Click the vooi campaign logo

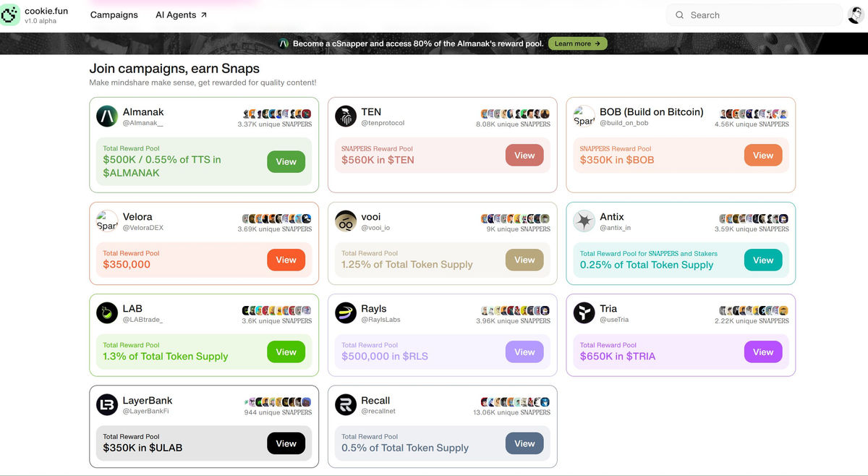coord(346,221)
